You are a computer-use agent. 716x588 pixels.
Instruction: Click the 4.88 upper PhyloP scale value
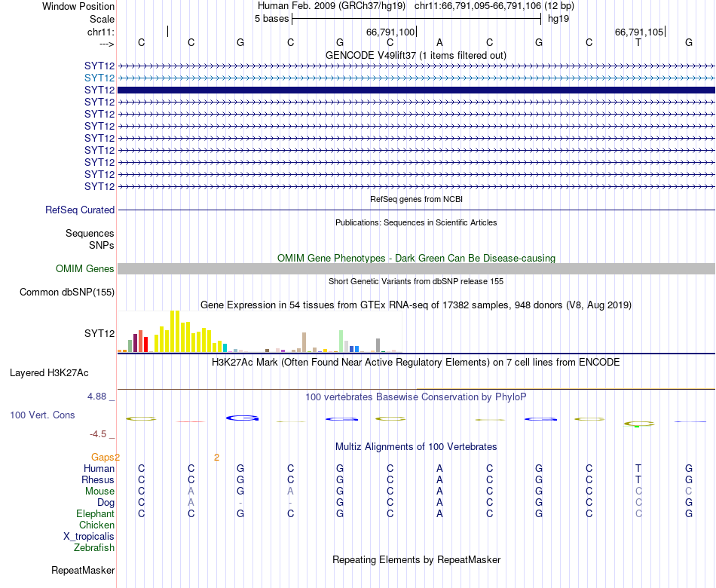point(97,396)
